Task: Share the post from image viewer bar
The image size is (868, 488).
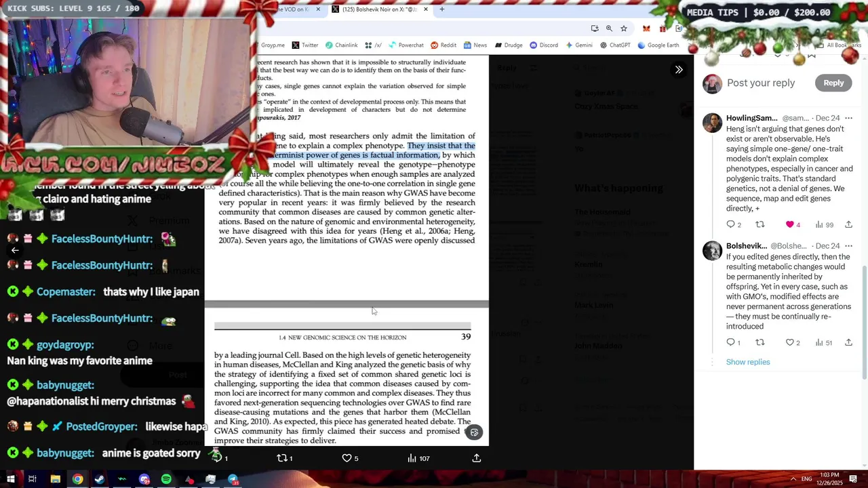Action: (477, 458)
